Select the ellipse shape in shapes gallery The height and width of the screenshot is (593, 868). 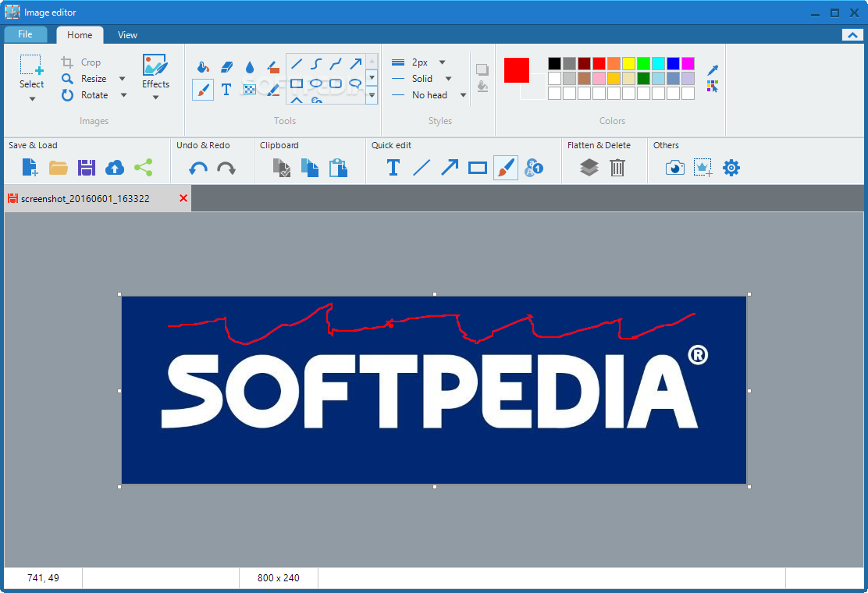click(x=316, y=83)
